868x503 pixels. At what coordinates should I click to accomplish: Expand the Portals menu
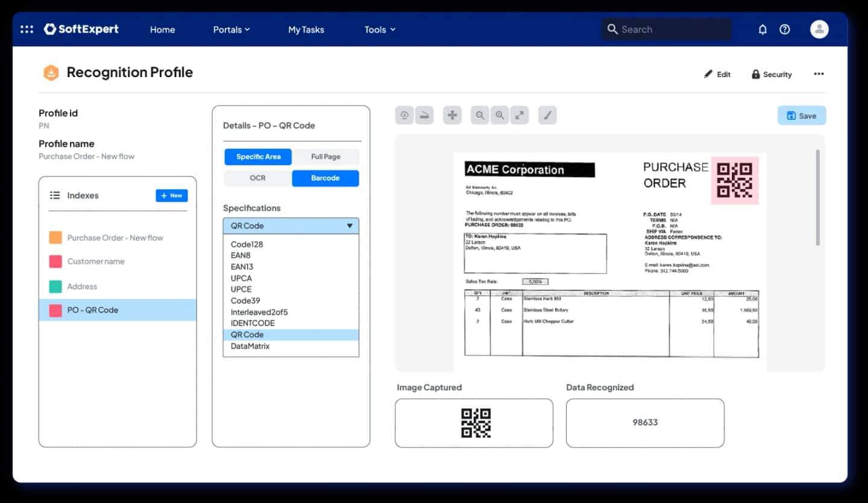pos(231,30)
